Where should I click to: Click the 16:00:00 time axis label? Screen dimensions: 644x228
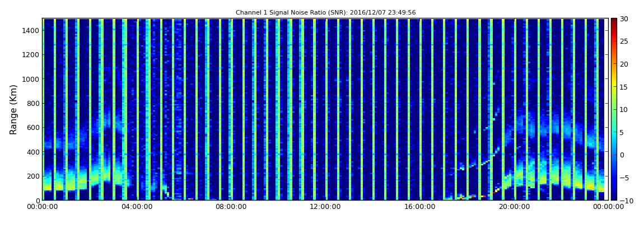point(420,207)
